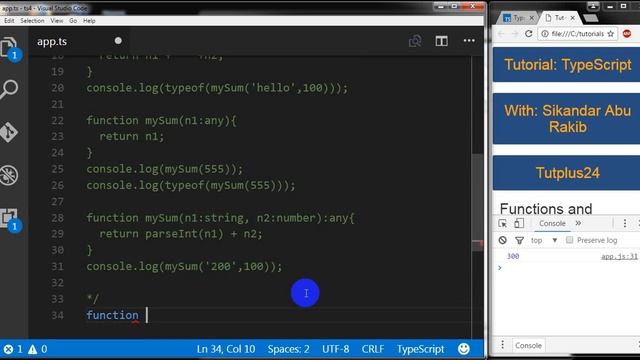Image resolution: width=640 pixels, height=360 pixels.
Task: Open the Explorer view in activity bar
Action: point(9,48)
